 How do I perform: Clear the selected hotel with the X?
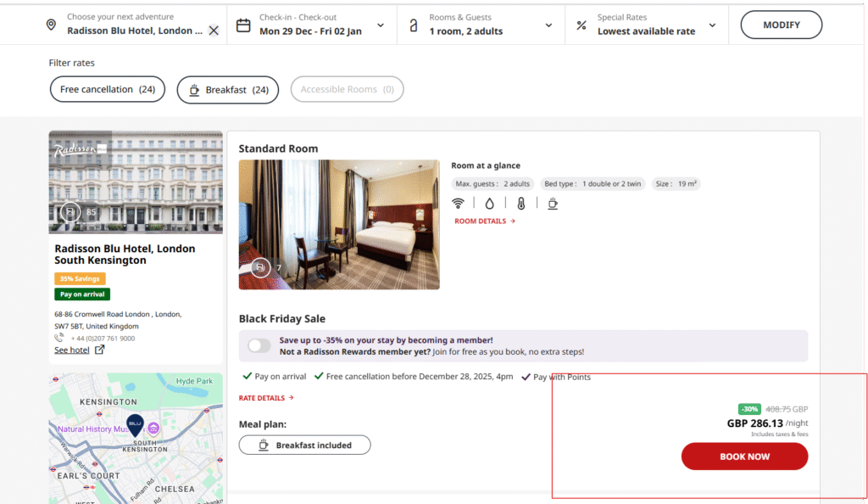point(214,30)
